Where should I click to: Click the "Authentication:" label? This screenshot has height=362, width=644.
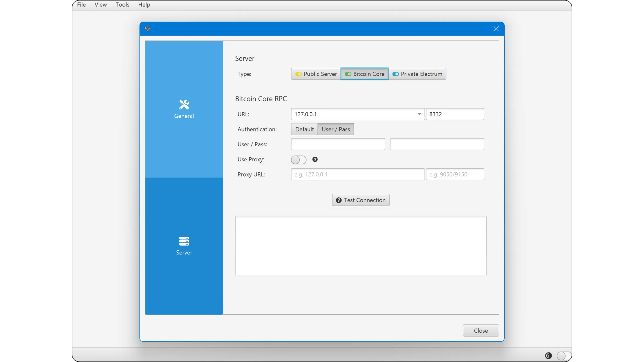click(x=257, y=129)
